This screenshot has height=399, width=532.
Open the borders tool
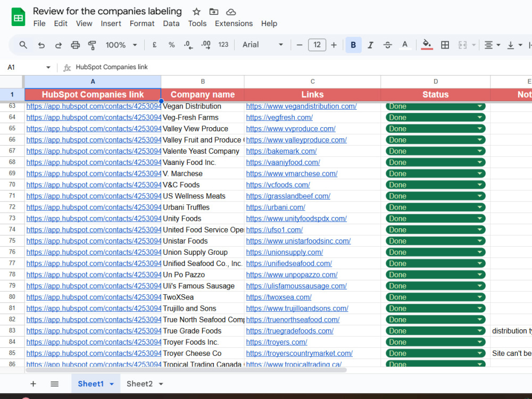coord(445,45)
